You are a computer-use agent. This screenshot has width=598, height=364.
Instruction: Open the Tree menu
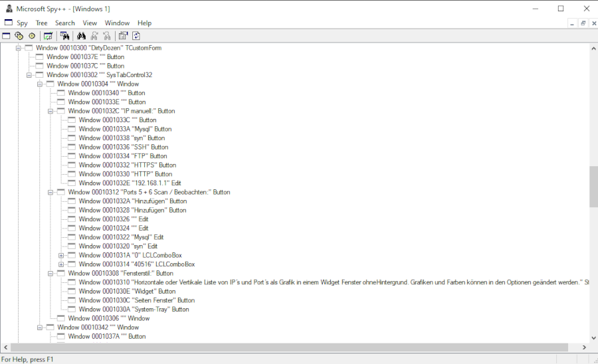tap(42, 23)
